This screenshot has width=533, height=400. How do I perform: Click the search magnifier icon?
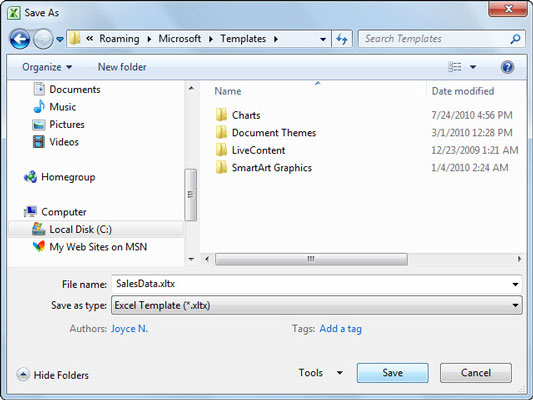coord(515,39)
